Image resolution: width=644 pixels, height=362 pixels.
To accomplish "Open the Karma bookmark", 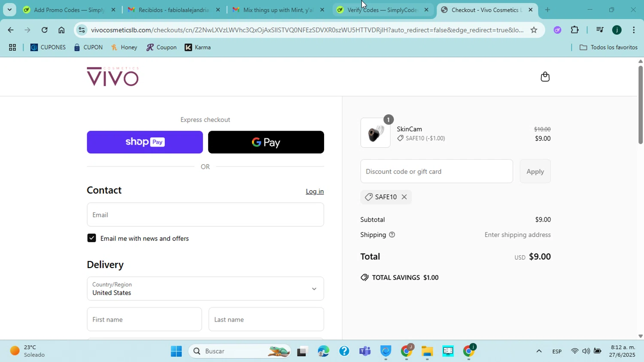I will pos(197,48).
